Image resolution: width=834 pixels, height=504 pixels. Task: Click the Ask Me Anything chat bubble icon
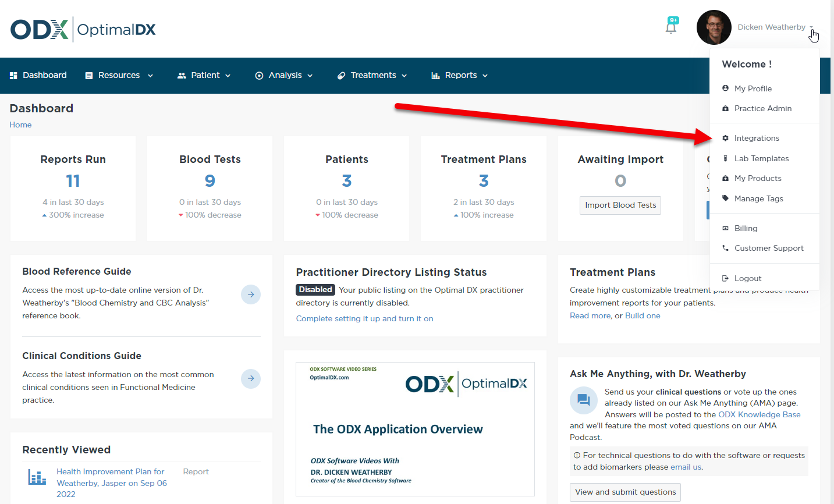(584, 400)
